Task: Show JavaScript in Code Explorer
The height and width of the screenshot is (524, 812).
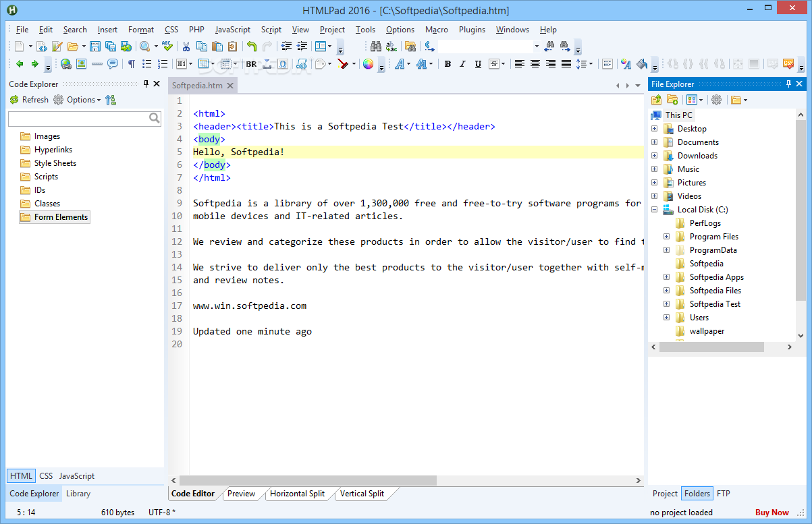Action: [x=77, y=476]
